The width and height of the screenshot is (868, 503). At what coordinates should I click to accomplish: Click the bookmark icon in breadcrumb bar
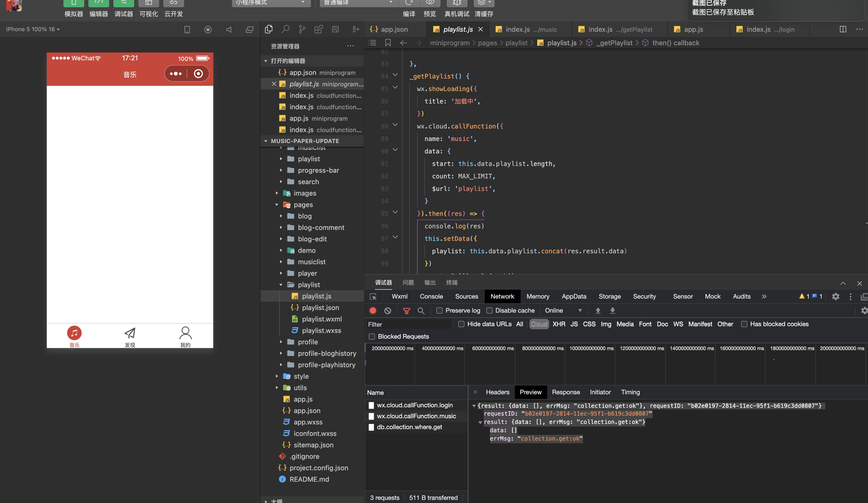coord(388,43)
